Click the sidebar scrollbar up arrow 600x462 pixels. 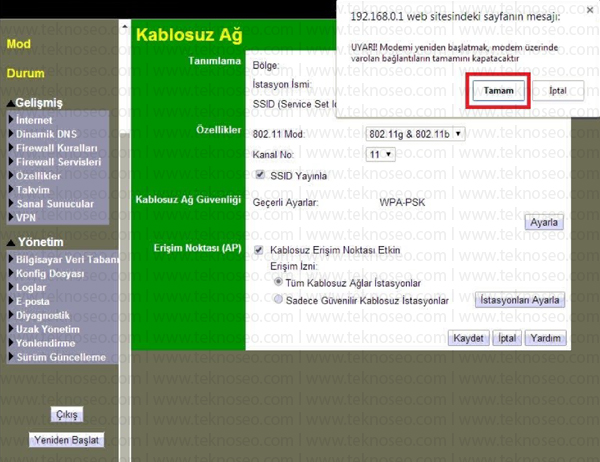(x=125, y=26)
